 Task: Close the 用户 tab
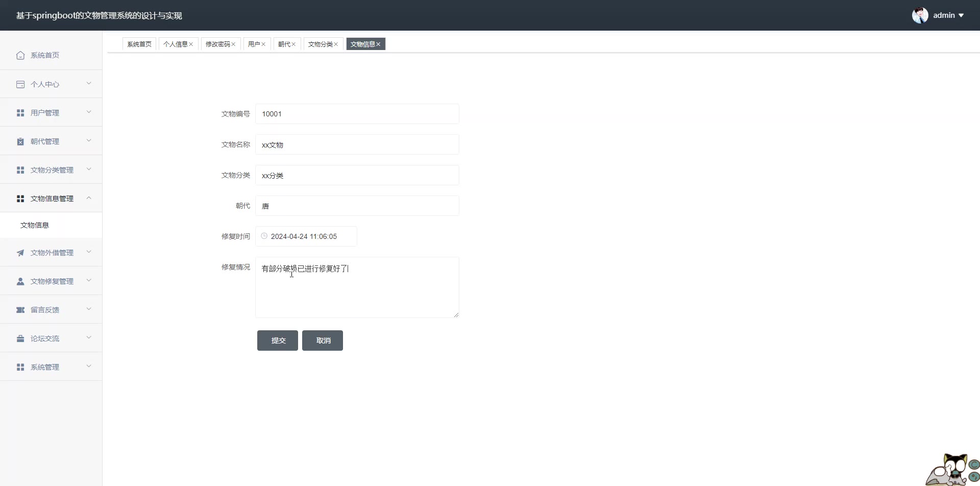tap(263, 44)
